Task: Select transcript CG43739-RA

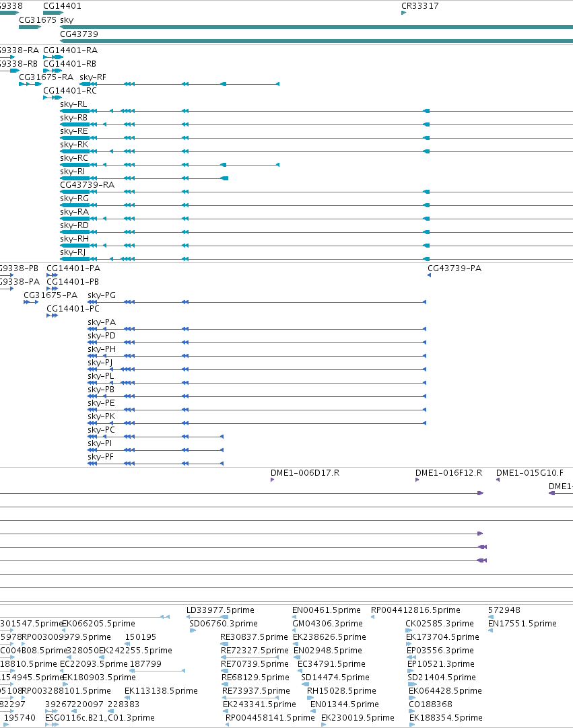Action: coord(316,192)
